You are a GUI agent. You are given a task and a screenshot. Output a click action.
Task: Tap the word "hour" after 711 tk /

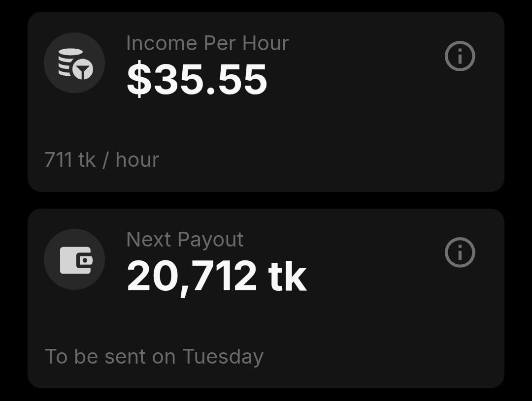pyautogui.click(x=137, y=160)
